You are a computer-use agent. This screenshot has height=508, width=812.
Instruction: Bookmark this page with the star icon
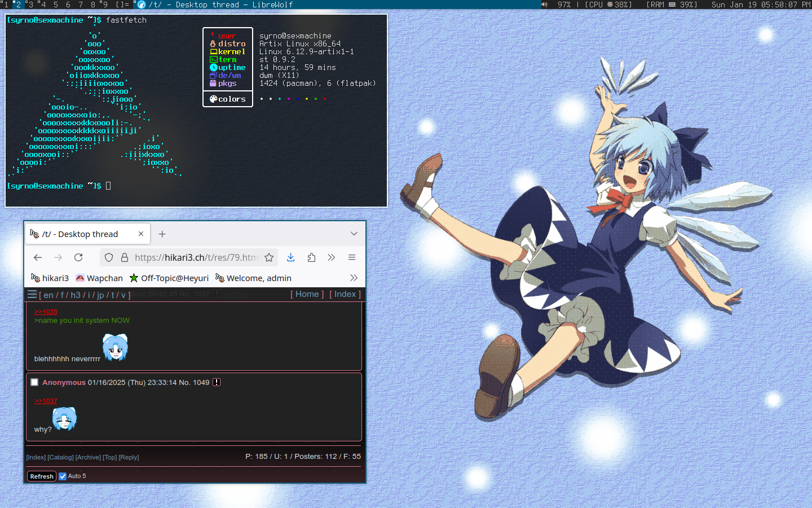pyautogui.click(x=269, y=257)
